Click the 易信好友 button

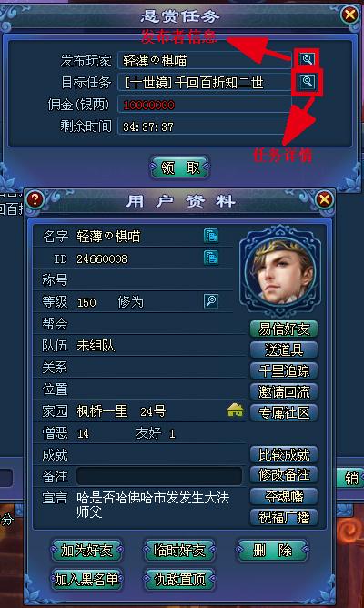[284, 329]
